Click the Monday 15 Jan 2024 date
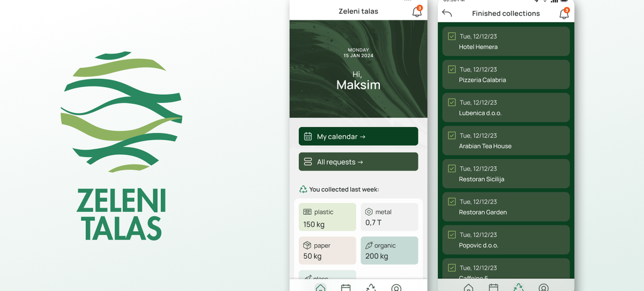 [358, 52]
